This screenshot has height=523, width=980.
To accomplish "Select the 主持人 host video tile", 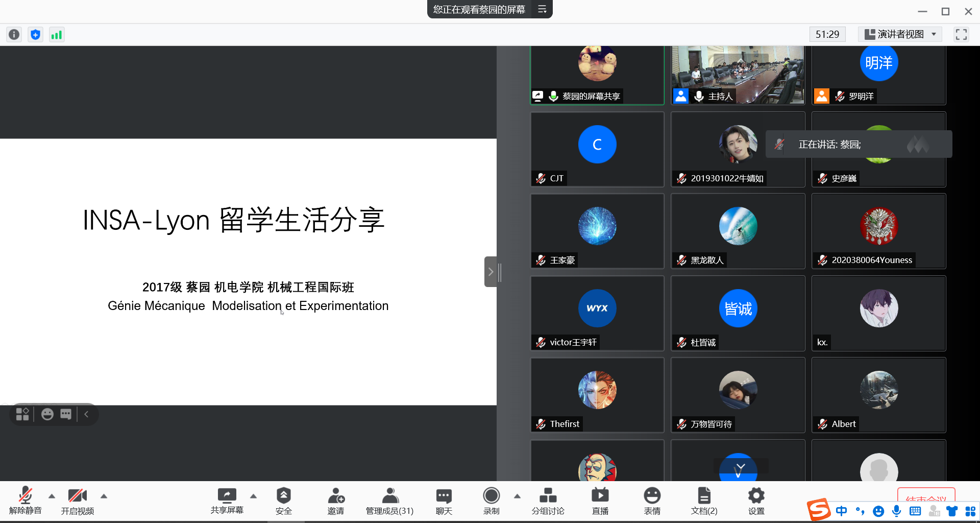I will (x=738, y=75).
